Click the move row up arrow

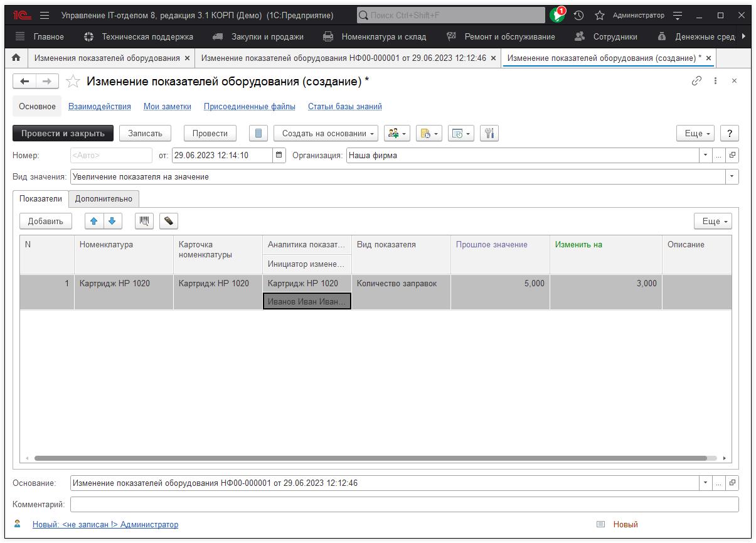pyautogui.click(x=94, y=221)
